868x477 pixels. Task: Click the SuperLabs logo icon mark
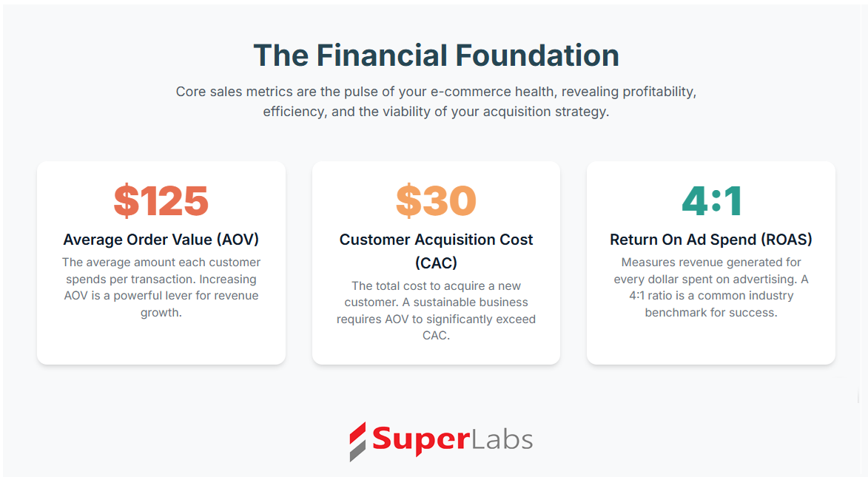coord(357,441)
